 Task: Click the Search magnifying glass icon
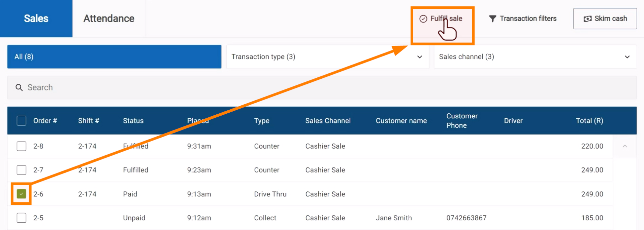[x=19, y=88]
